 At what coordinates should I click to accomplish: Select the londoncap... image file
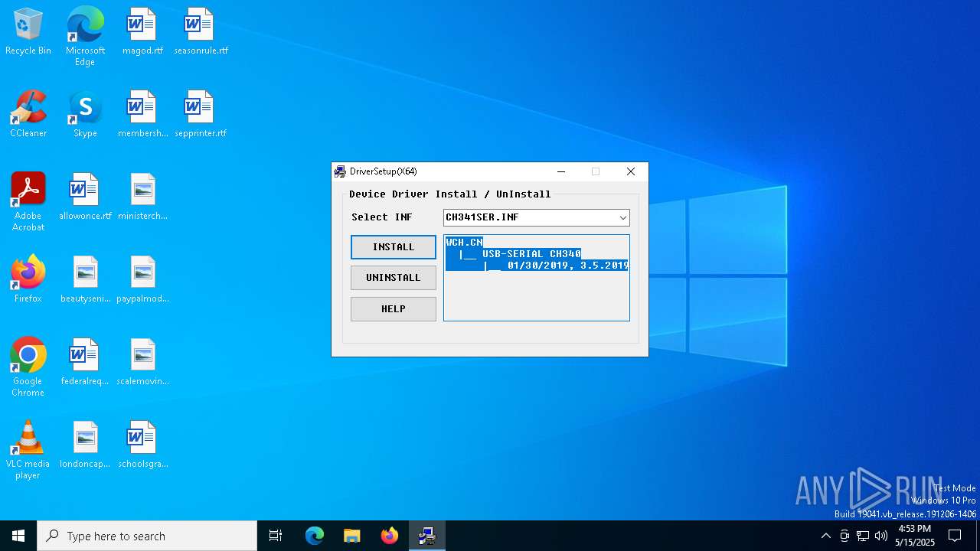tap(85, 445)
